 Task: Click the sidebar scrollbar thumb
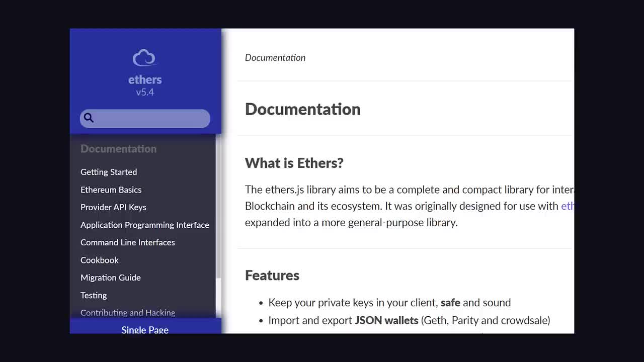click(218, 206)
